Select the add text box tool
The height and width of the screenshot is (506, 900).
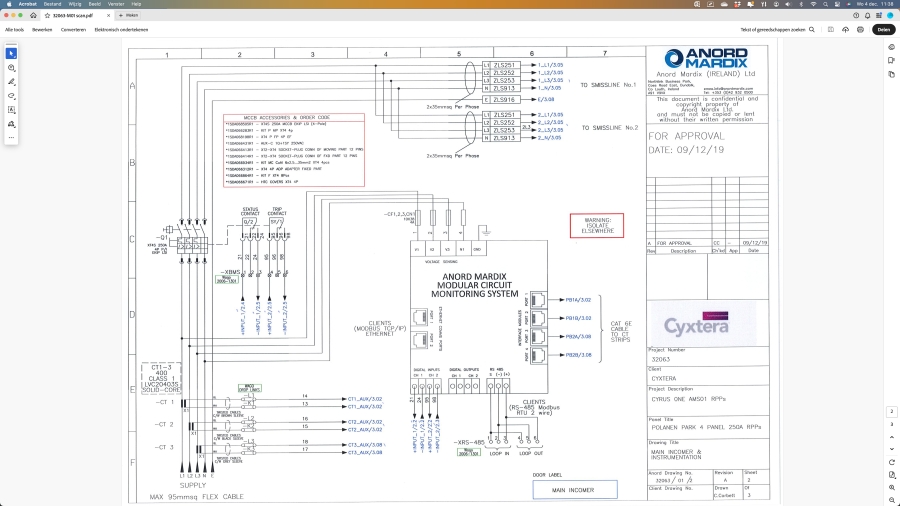point(11,110)
